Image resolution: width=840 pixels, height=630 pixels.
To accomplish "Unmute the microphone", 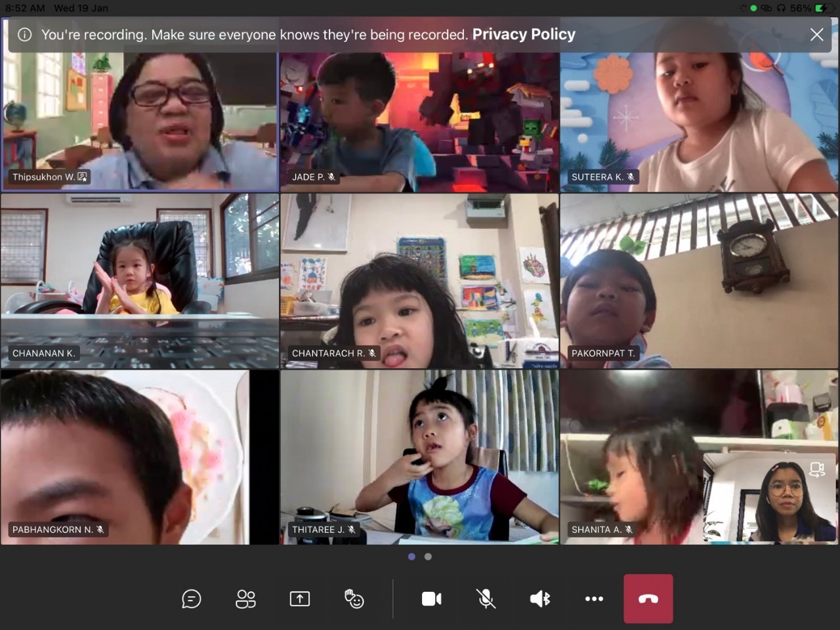I will click(486, 598).
